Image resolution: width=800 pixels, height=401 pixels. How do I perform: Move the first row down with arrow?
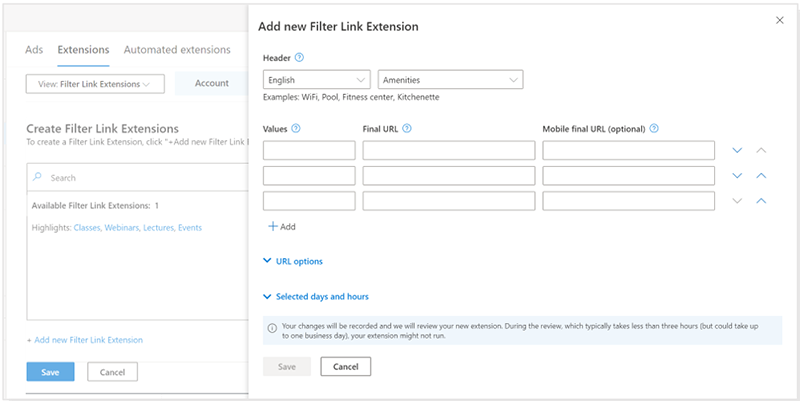738,151
